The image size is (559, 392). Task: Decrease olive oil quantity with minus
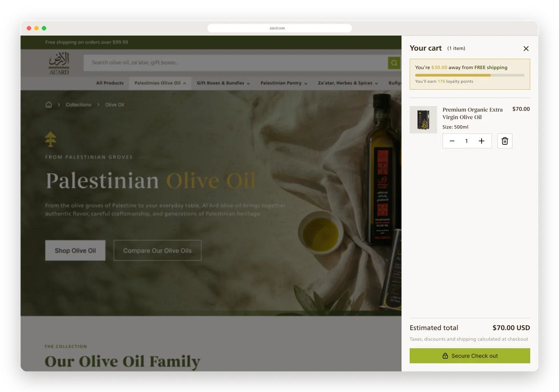click(x=452, y=141)
